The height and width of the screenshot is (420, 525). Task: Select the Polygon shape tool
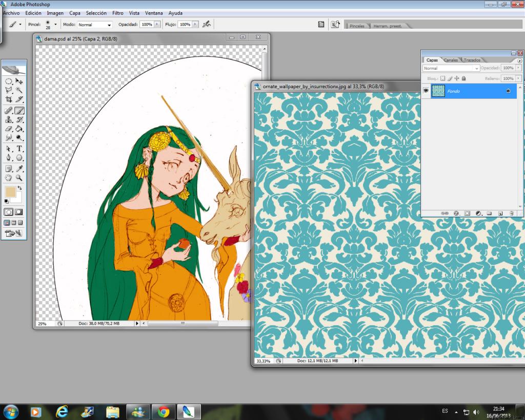19,158
